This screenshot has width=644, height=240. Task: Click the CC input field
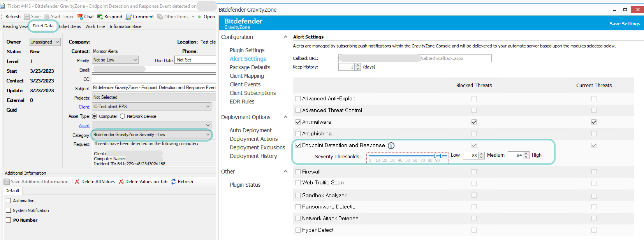tap(154, 79)
